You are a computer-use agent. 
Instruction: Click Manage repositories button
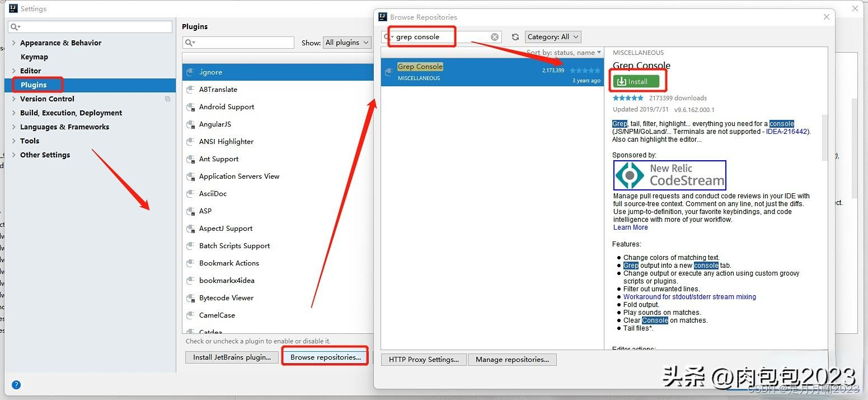(512, 360)
